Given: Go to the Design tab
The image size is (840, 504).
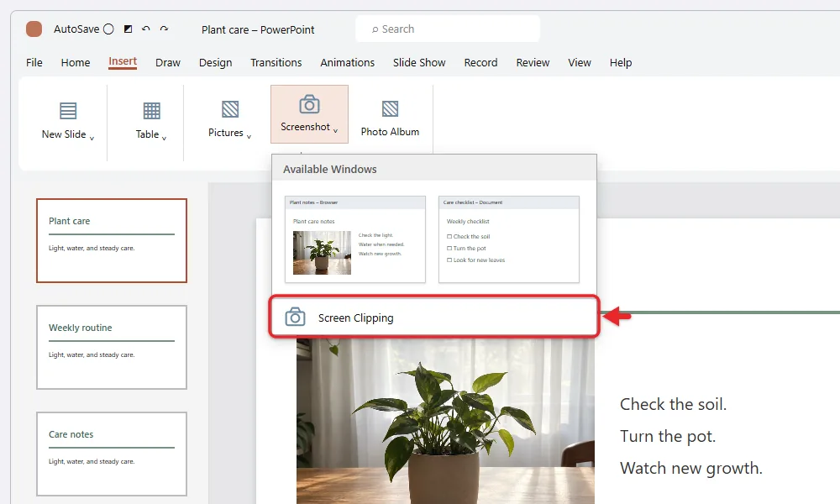Looking at the screenshot, I should tap(215, 63).
